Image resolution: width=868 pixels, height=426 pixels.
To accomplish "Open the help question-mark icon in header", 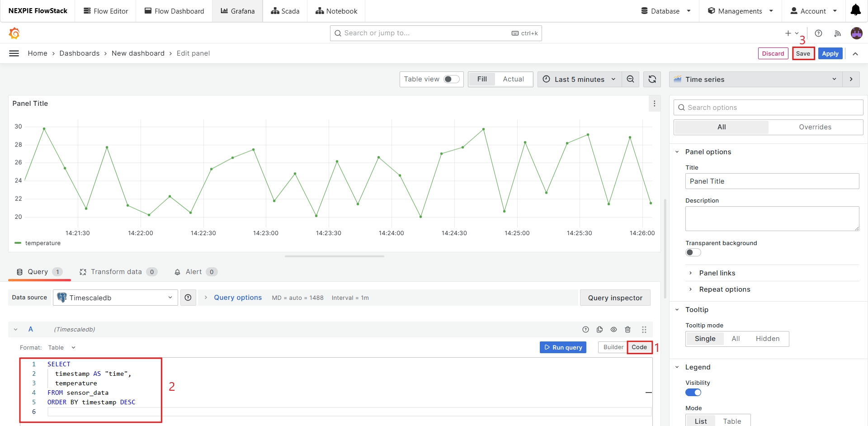I will tap(818, 33).
